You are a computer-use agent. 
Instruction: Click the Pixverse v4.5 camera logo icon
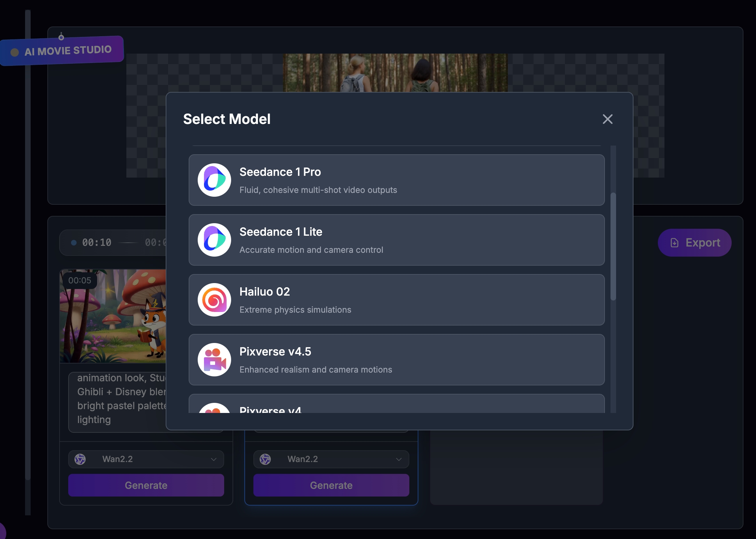[214, 360]
